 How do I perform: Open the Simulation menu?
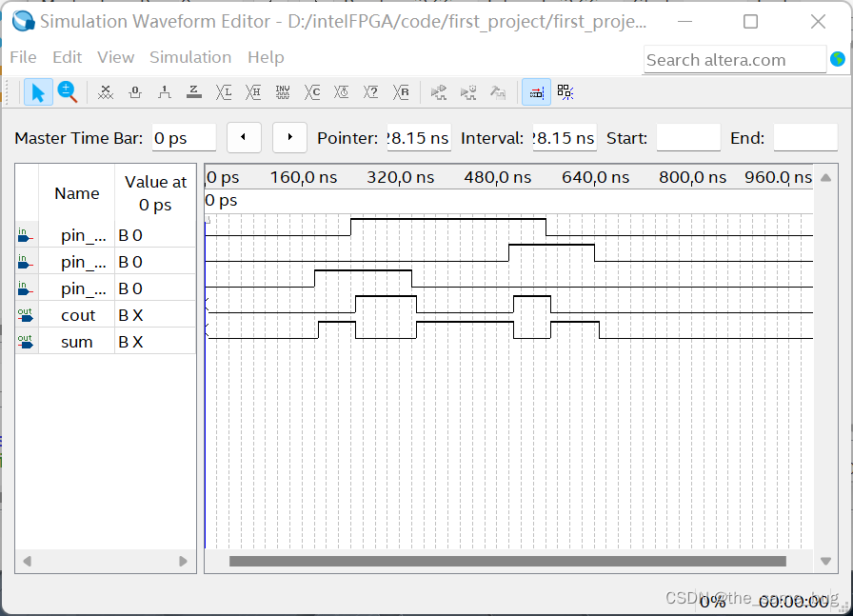point(190,57)
